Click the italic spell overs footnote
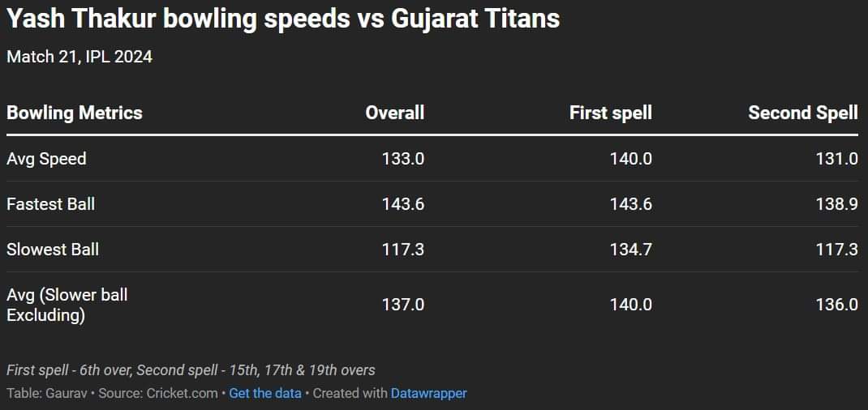Image resolution: width=868 pixels, height=410 pixels. 191,370
